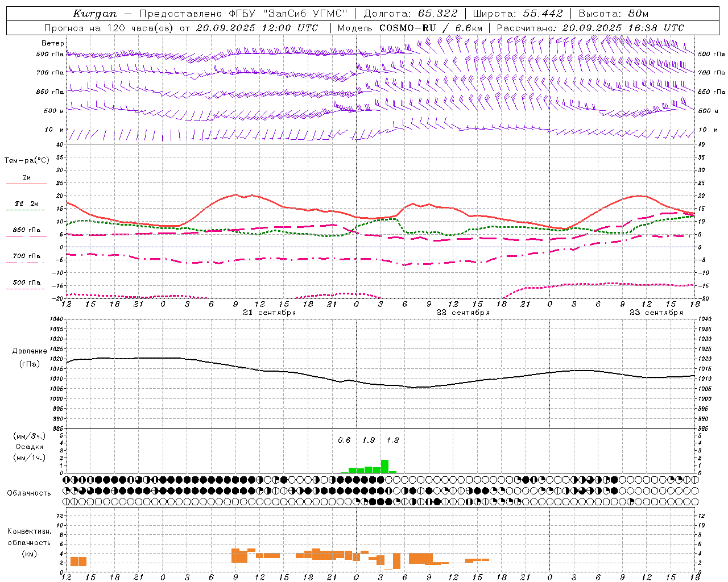Select the 700 гПа label on left wind axis

50,73
